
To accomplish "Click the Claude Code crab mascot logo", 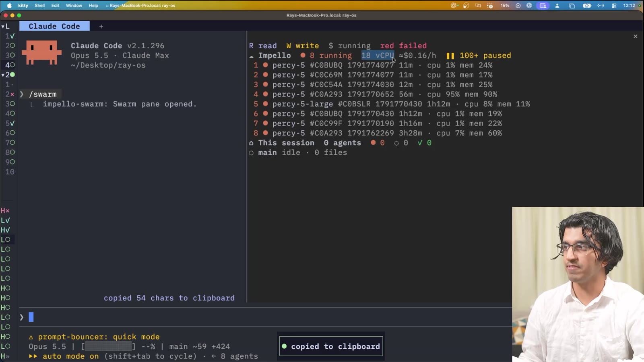I will 41,52.
